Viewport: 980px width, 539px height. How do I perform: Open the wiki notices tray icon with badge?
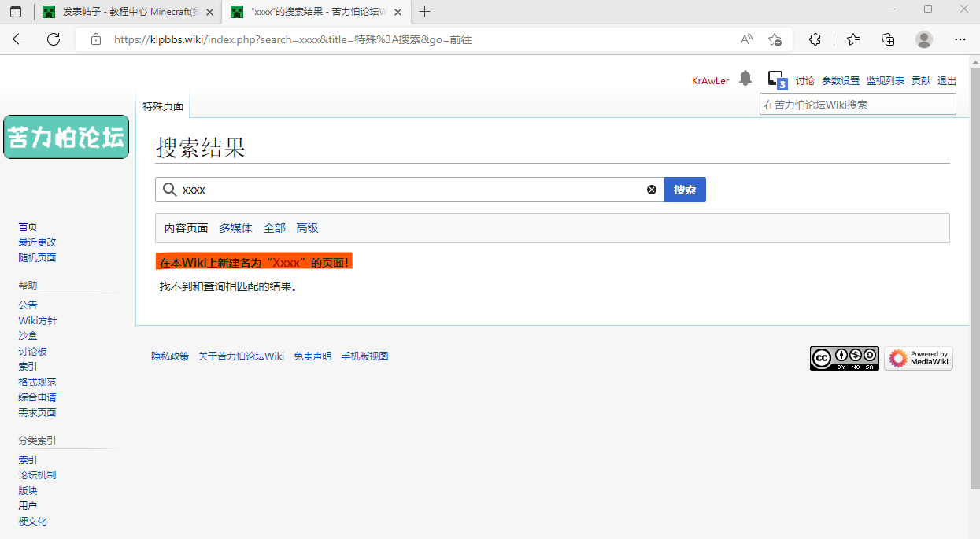tap(777, 80)
